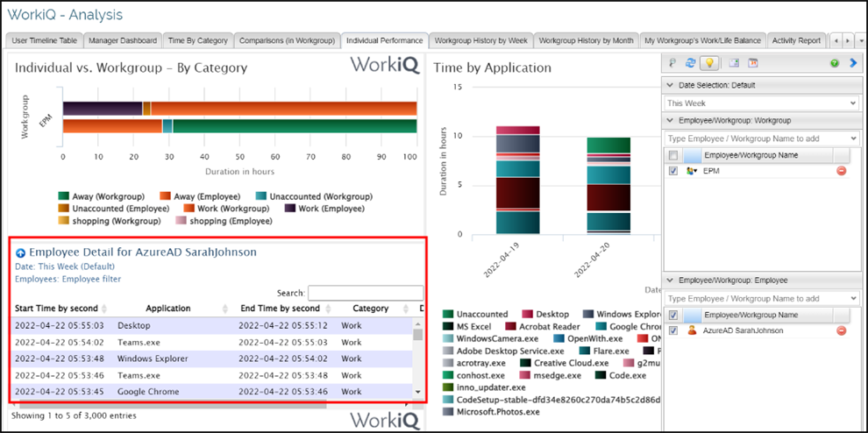Click the Employees: Employee filter link
Viewport: 868px width, 433px height.
68,279
